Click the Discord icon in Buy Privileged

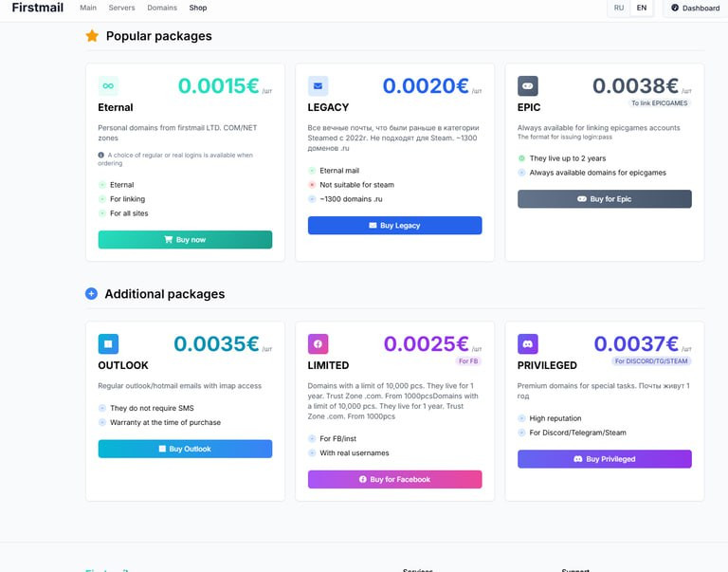(x=578, y=459)
